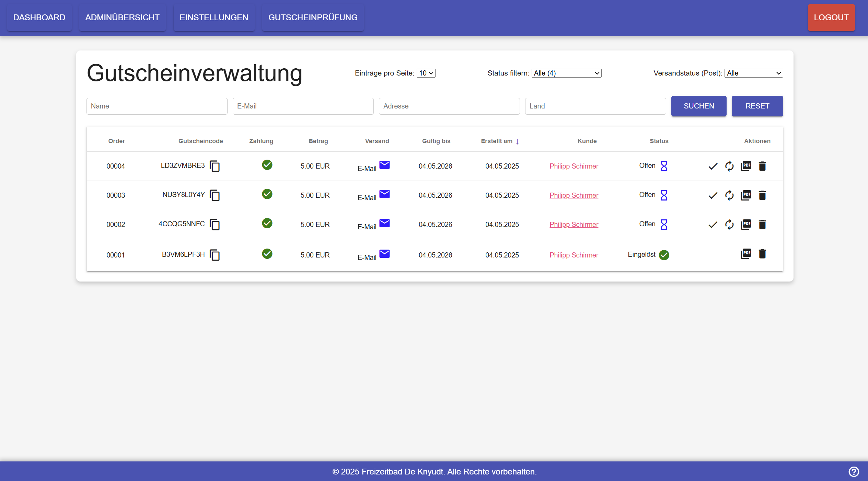Click the mail envelope icon for order 00003

(x=384, y=194)
